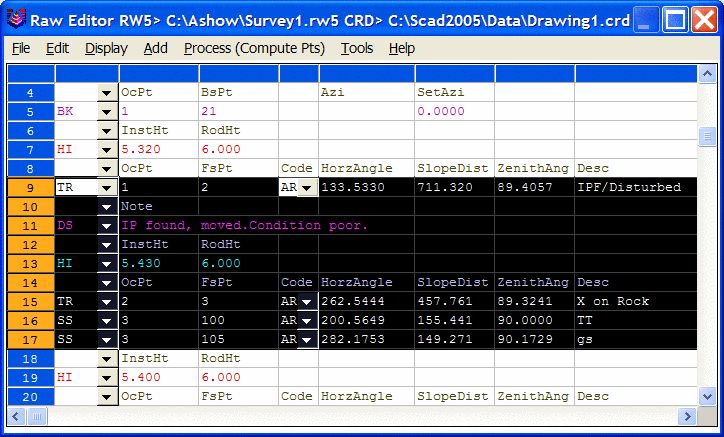Open the AR code dropdown in row 15

click(x=307, y=302)
